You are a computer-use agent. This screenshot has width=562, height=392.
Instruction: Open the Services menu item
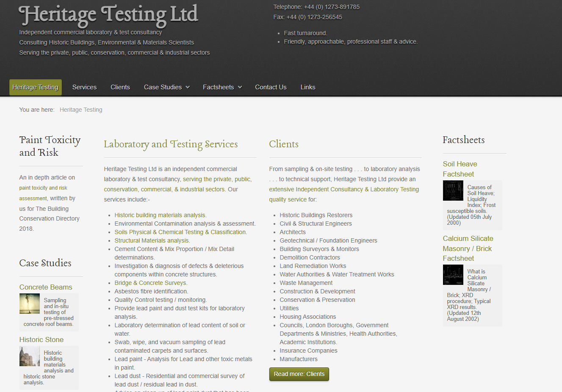tap(84, 87)
